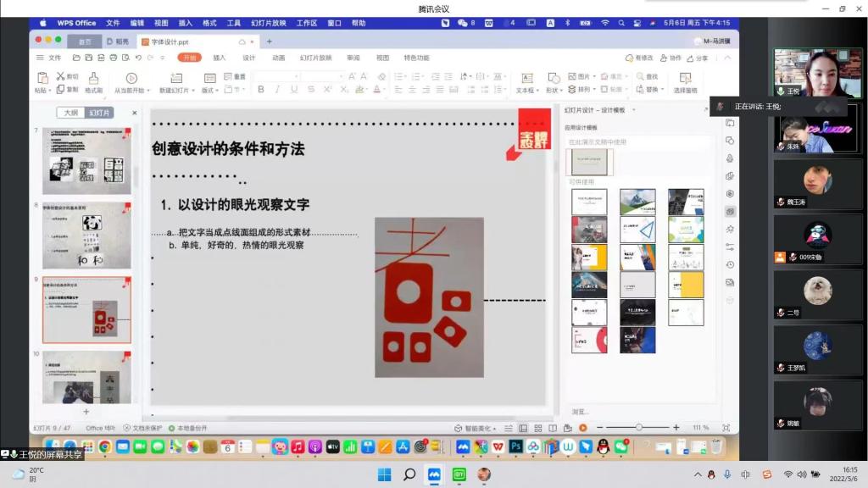The width and height of the screenshot is (868, 488).
Task: Toggle Bold text formatting
Action: 261,90
